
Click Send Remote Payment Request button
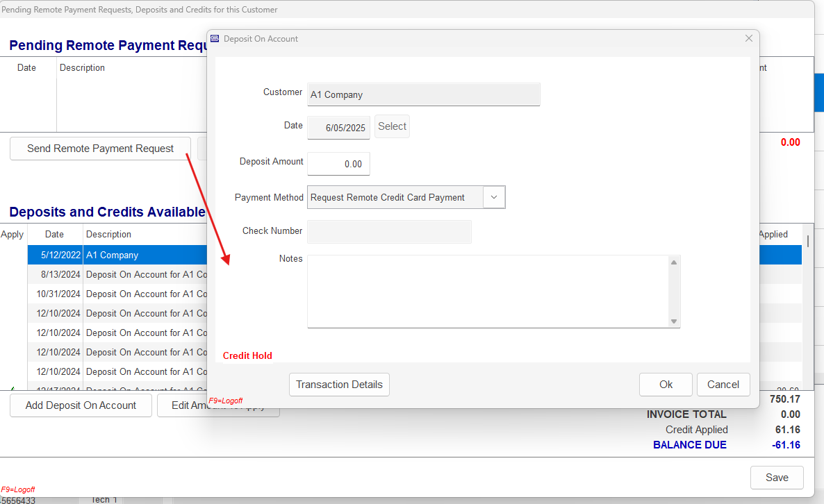point(100,149)
